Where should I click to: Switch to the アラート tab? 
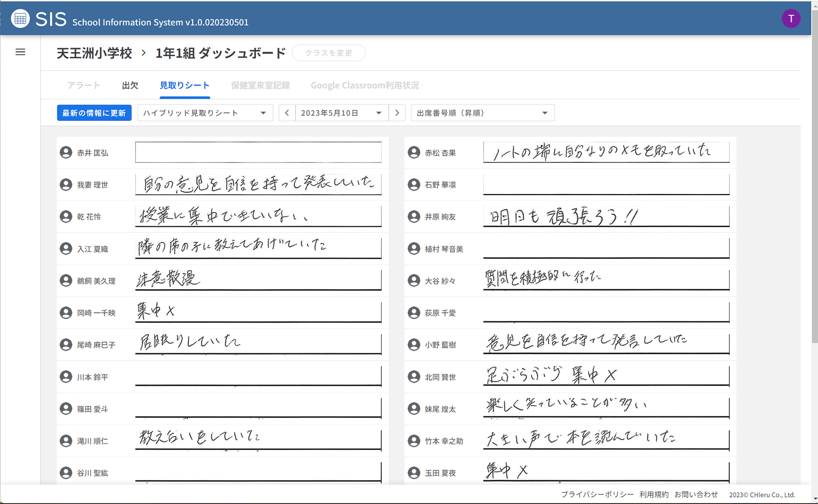84,85
